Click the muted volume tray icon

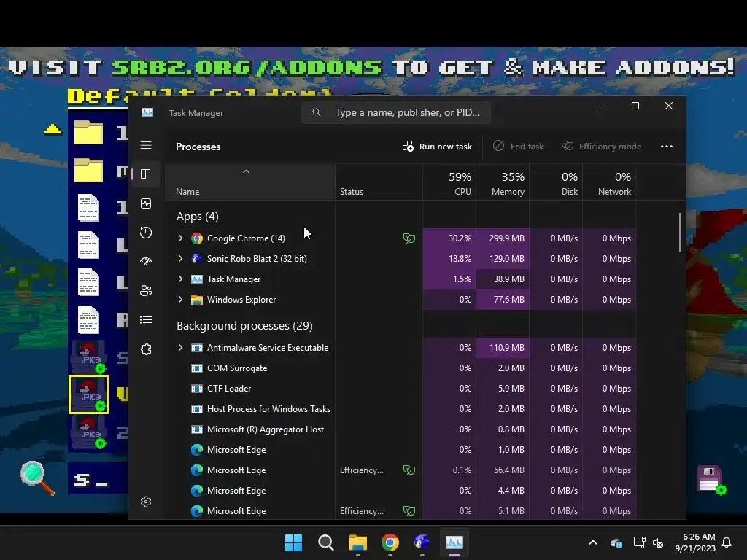click(x=659, y=542)
